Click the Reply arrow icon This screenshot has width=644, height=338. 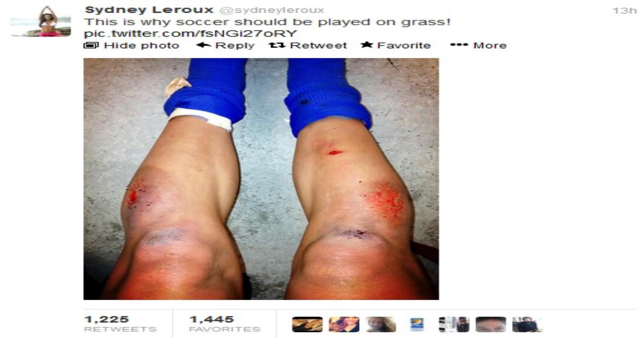click(203, 45)
